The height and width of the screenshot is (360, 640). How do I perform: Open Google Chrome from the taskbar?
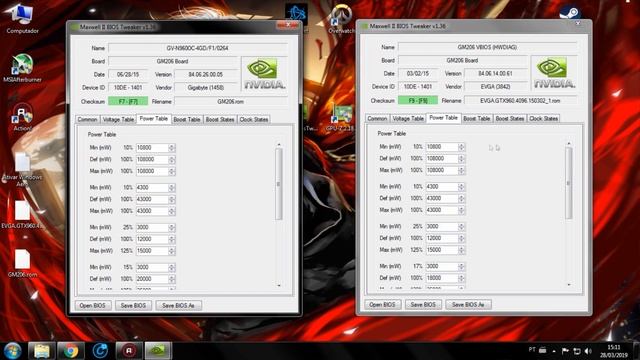[71, 351]
